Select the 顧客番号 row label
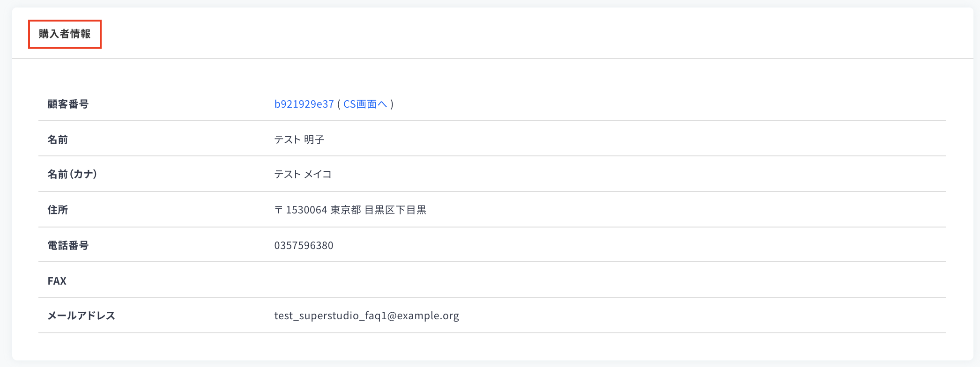980x367 pixels. click(68, 104)
